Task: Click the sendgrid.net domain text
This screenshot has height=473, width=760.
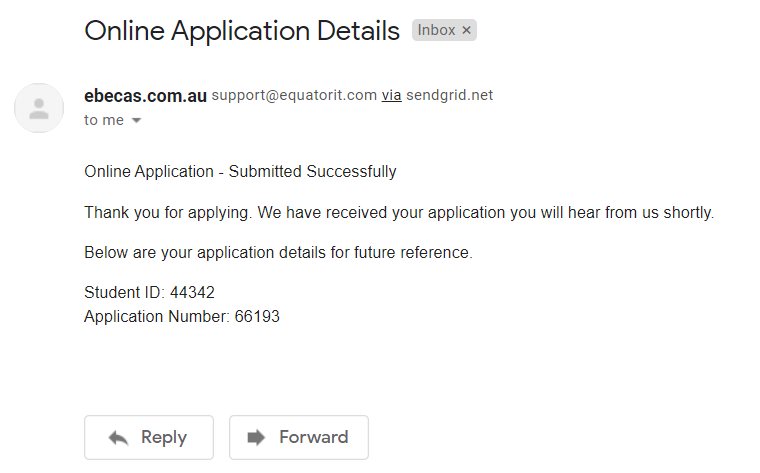Action: pyautogui.click(x=449, y=95)
